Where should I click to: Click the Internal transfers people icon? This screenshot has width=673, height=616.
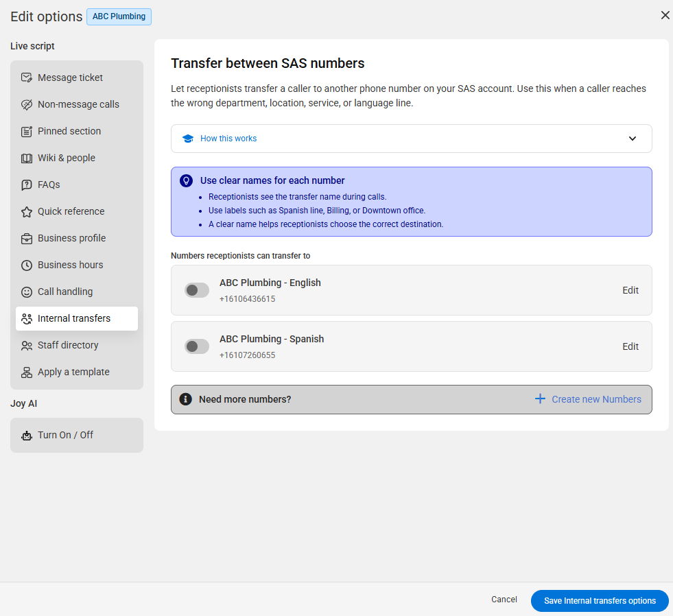[27, 319]
